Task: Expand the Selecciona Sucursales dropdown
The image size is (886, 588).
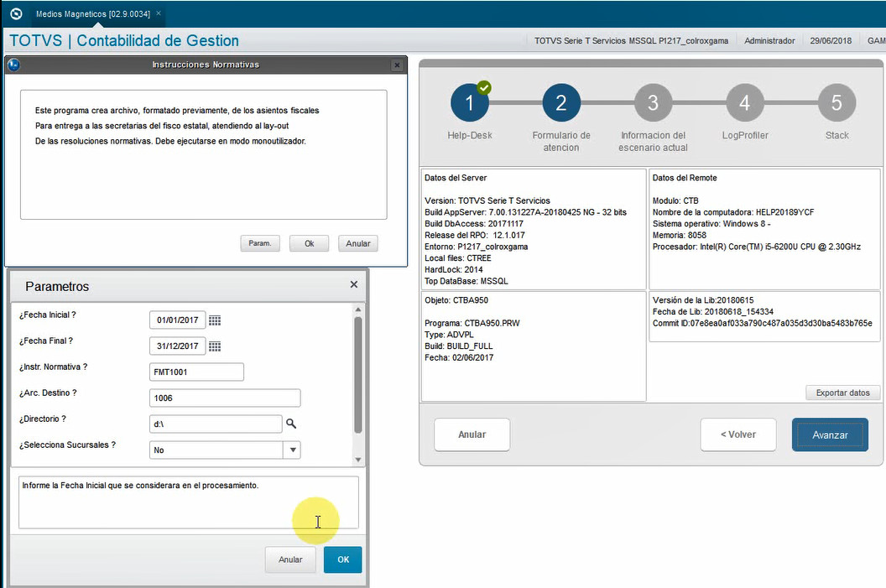Action: tap(293, 450)
